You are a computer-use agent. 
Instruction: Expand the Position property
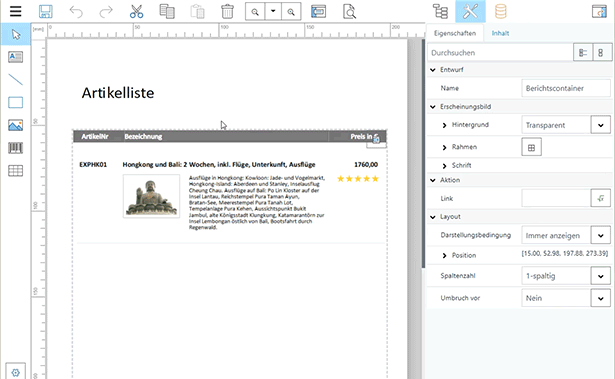click(x=444, y=255)
